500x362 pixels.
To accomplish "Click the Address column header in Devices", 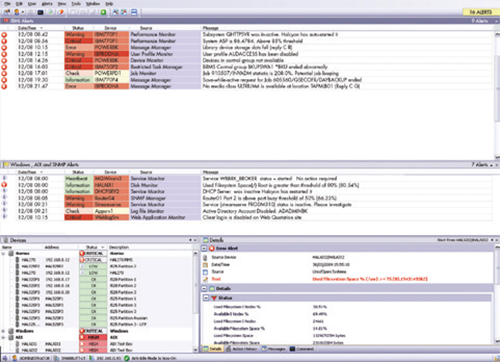I will pos(52,247).
